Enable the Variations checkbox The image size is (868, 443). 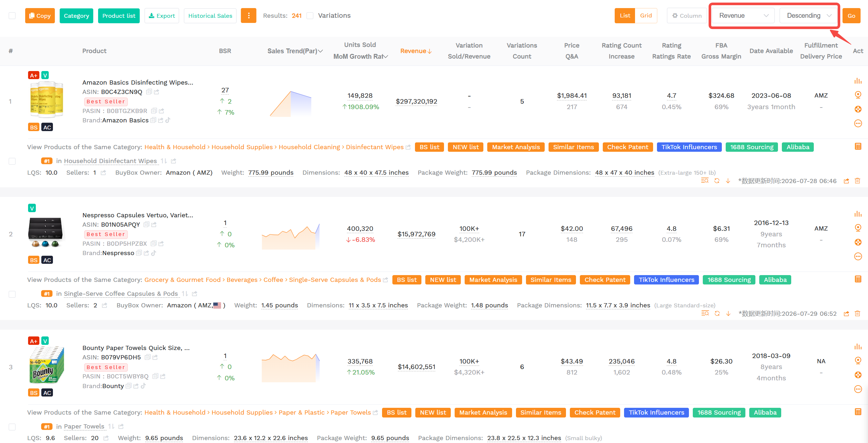(310, 15)
